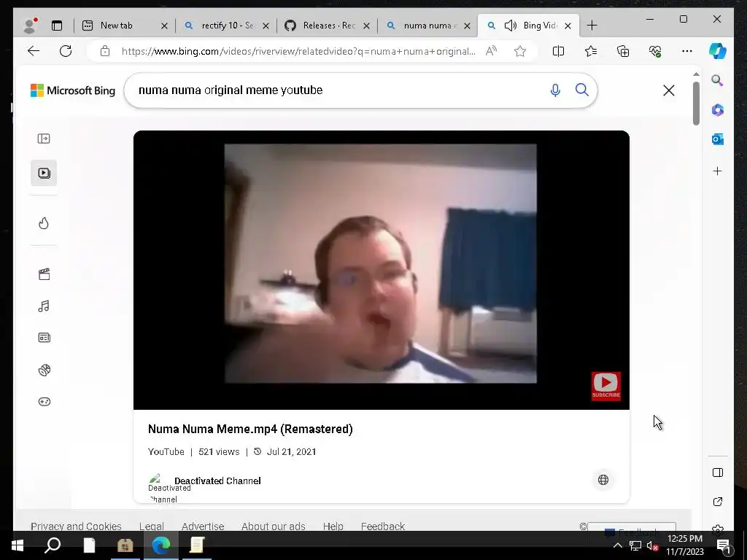Close the rectify 10 tab
The width and height of the screenshot is (747, 560).
pyautogui.click(x=266, y=26)
